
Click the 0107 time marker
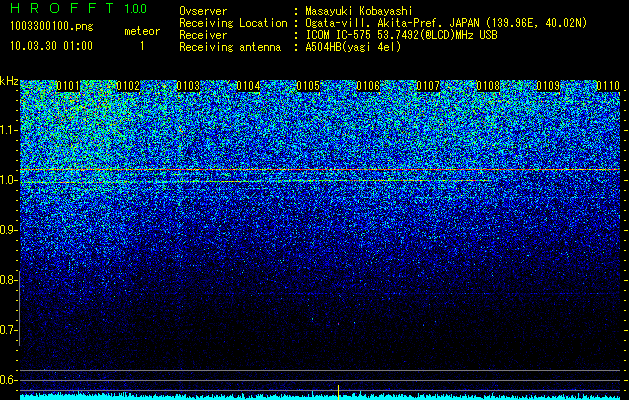click(428, 86)
